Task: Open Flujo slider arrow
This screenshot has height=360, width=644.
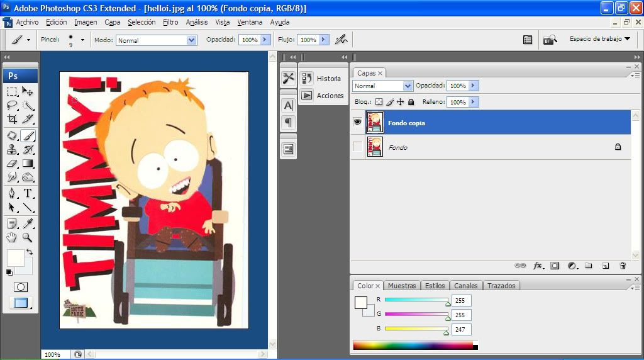Action: (x=323, y=40)
